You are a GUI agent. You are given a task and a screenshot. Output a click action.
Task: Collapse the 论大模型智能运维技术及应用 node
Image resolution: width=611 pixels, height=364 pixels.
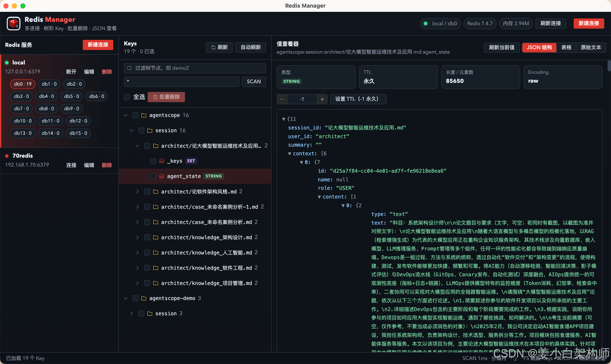pos(137,146)
